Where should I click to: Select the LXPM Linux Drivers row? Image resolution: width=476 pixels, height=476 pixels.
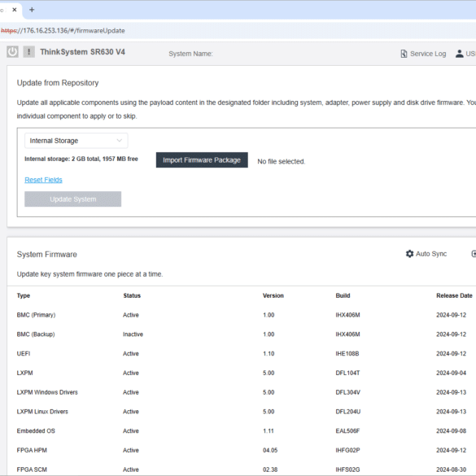242,412
